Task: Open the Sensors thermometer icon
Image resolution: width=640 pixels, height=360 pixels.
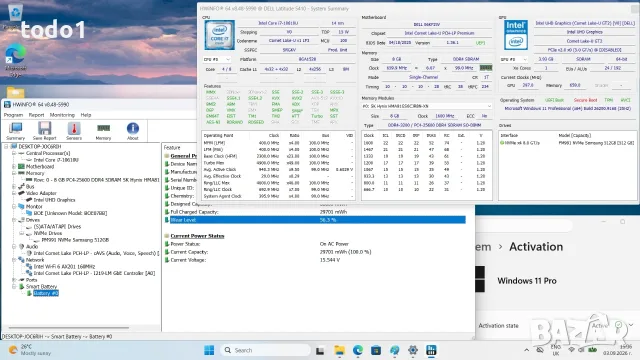Action: [x=74, y=131]
